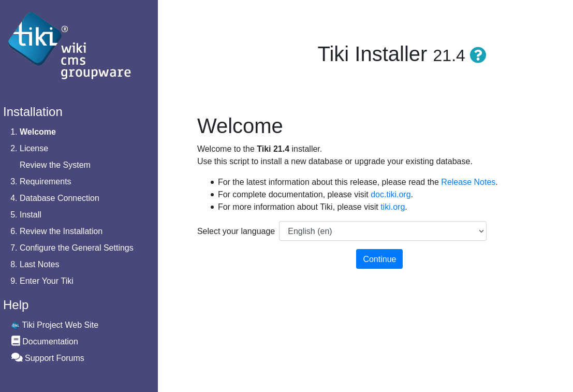Open the language selection dropdown
The width and height of the screenshot is (573, 392).
coord(383,231)
